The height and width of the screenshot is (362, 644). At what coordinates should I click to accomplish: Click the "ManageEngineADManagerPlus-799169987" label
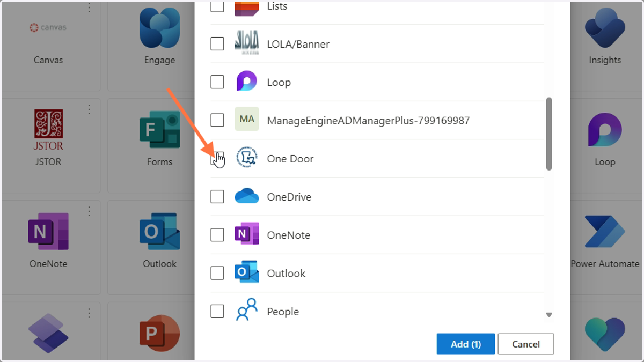pos(369,120)
